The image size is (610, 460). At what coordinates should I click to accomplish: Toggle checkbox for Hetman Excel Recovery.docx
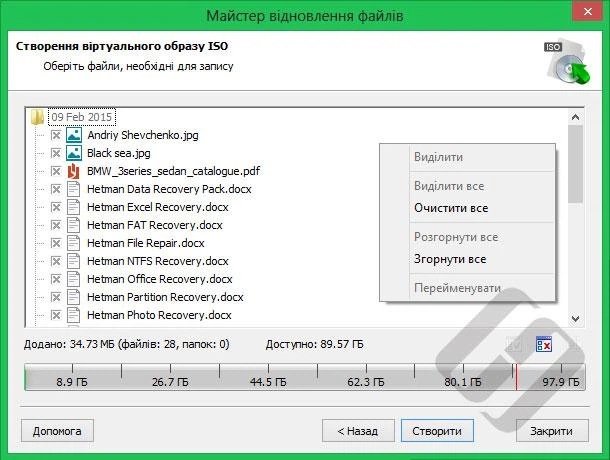[56, 207]
